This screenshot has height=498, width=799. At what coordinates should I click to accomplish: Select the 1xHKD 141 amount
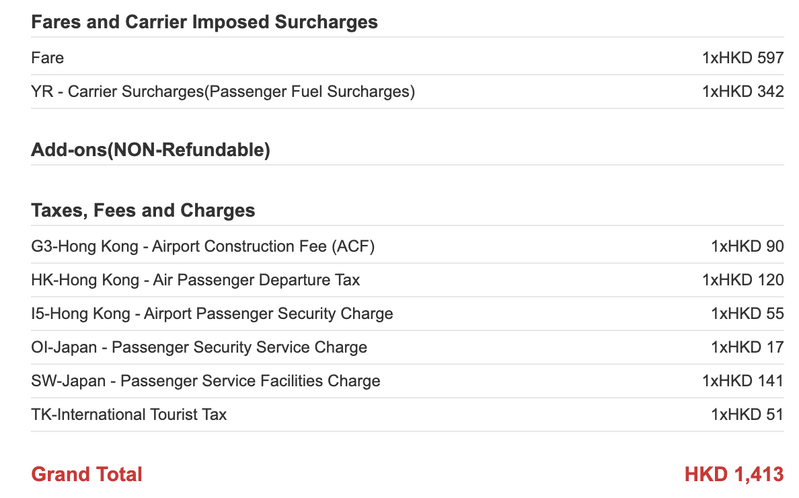(742, 381)
